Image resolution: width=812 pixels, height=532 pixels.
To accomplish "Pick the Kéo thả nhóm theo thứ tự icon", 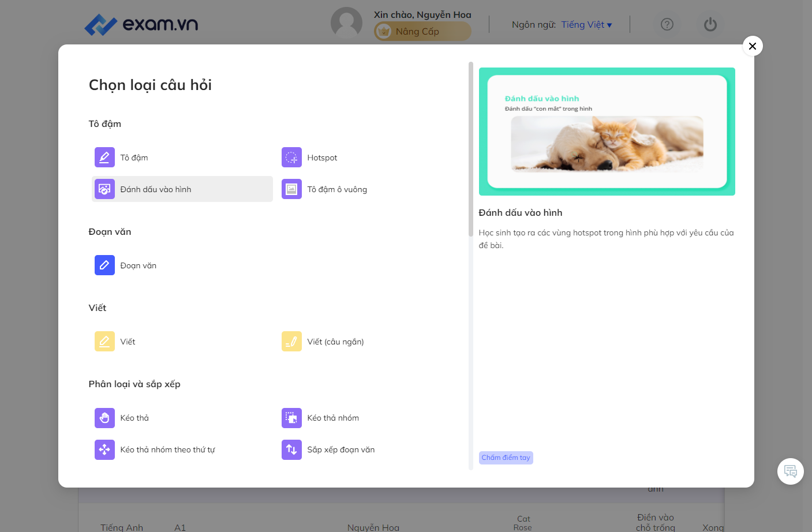I will (x=104, y=449).
